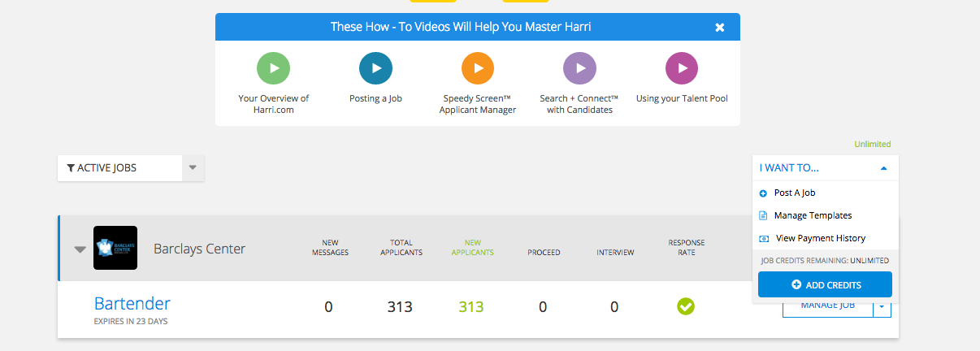Viewport: 980px width, 351px height.
Task: Click the Posting a Job caption
Action: point(375,98)
